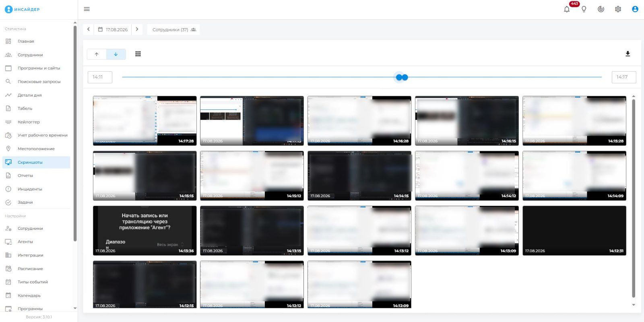The height and width of the screenshot is (322, 644).
Task: Open the settings gear icon
Action: 618,9
